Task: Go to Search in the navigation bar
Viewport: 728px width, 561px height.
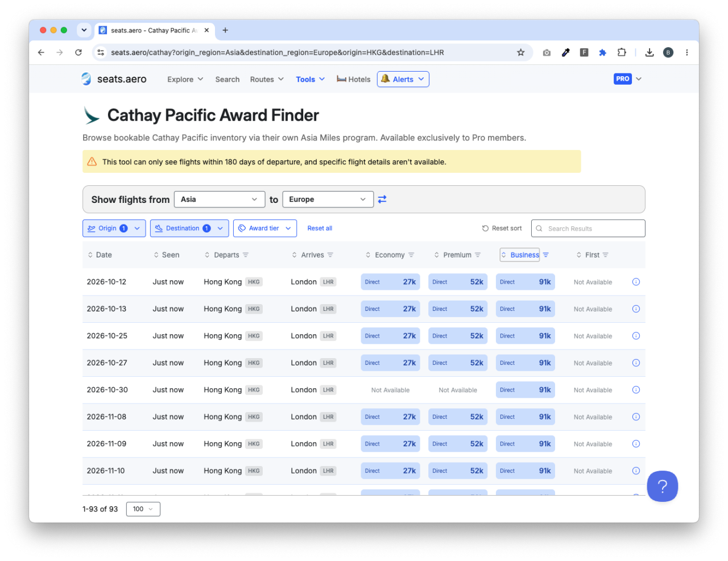Action: (x=227, y=80)
